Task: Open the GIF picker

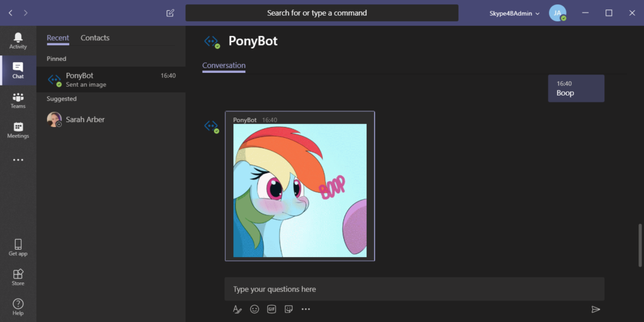Action: [272, 309]
